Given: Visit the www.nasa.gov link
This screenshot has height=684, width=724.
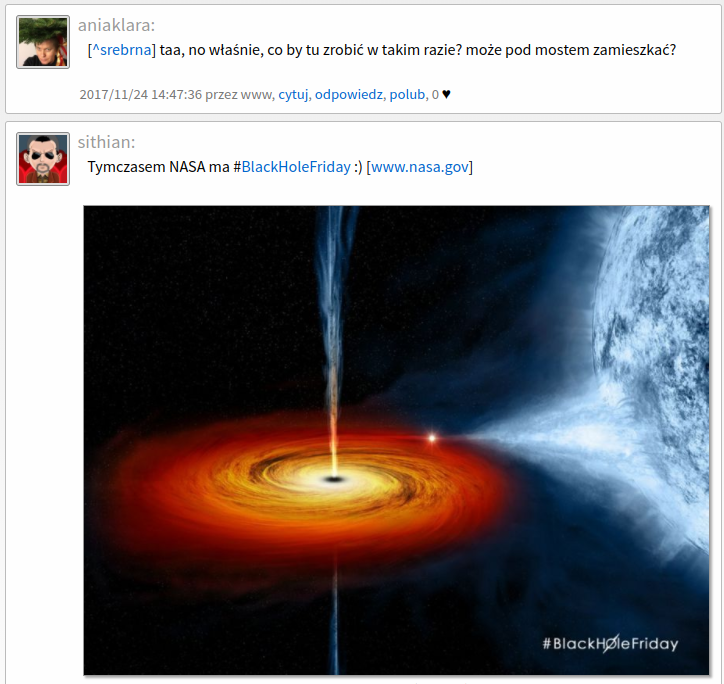Looking at the screenshot, I should coord(420,167).
